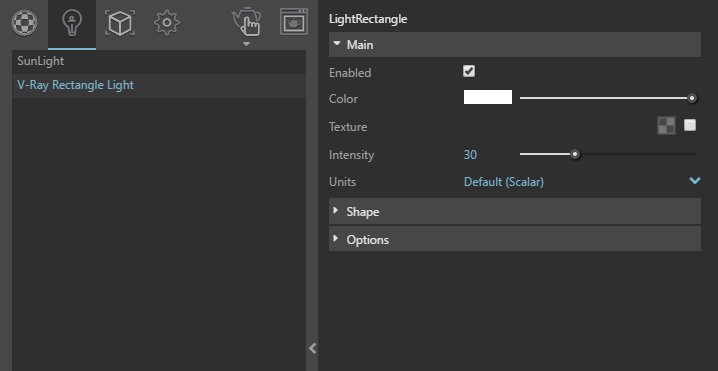
Task: Collapse side panel with left arrow
Action: point(312,349)
